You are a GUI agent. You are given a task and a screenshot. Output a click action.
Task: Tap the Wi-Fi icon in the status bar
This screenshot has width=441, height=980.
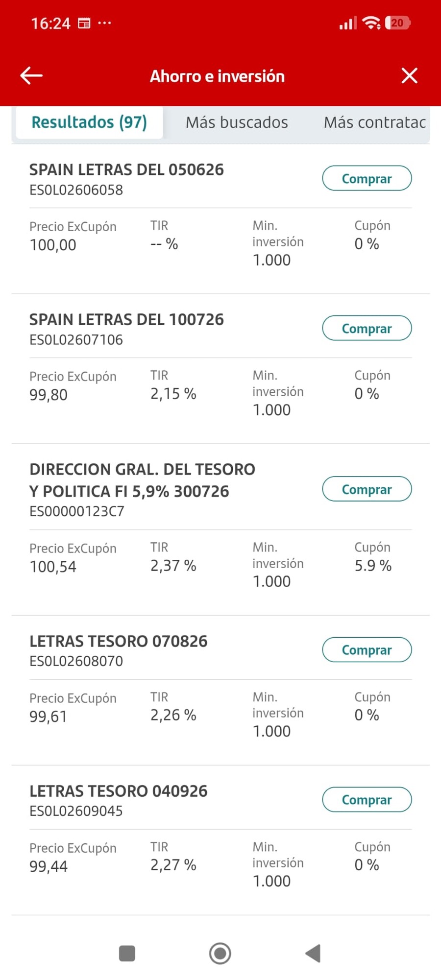tap(371, 23)
